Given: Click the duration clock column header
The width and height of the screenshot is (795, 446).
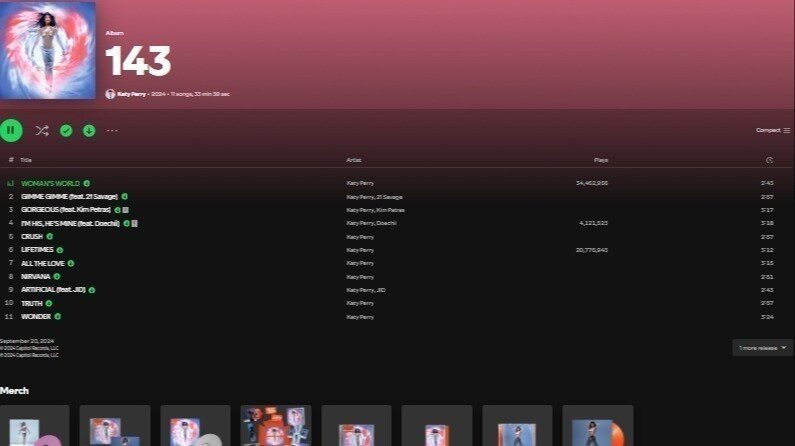Looking at the screenshot, I should tap(769, 160).
